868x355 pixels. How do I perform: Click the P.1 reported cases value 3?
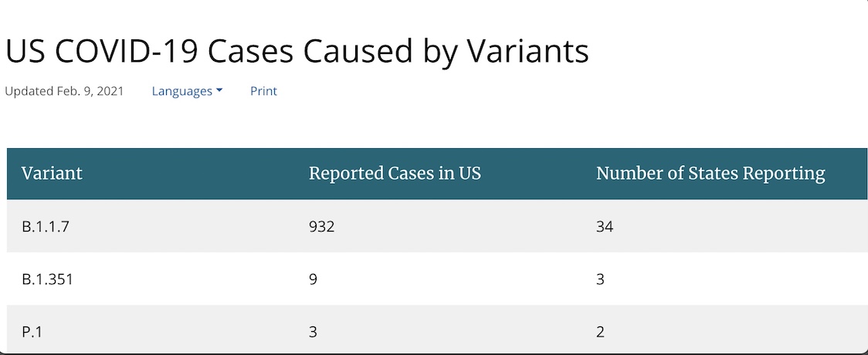tap(314, 332)
